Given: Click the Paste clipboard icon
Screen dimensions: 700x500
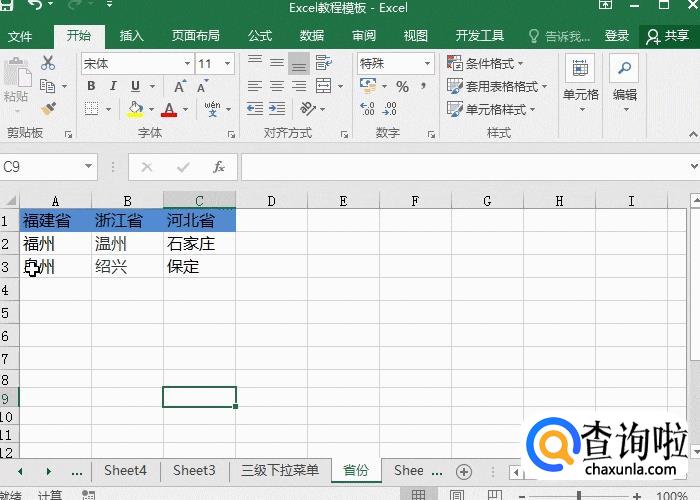Looking at the screenshot, I should click(x=17, y=72).
